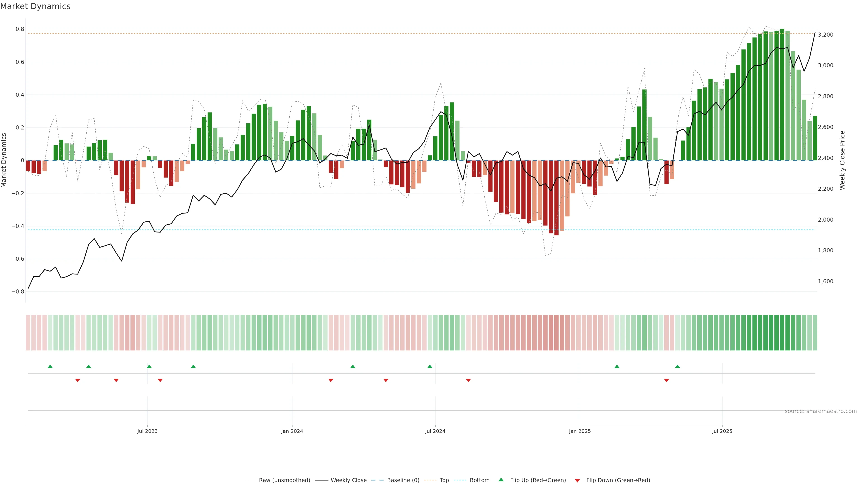Click the red Flip Down marker before Jan 2025
Screen dimensions: 868x488
(468, 380)
